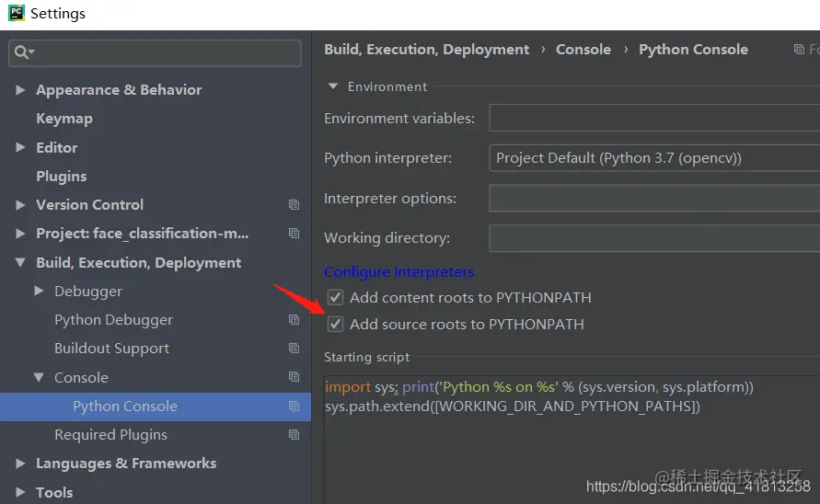Expand the Appearance & Behavior section
This screenshot has height=504, width=820.
pos(20,90)
